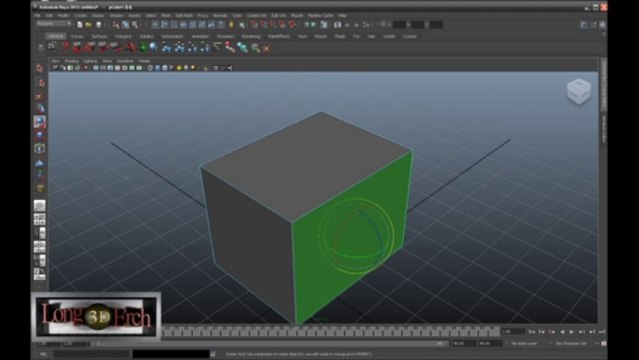
Task: Select the Lasso tool in toolbox
Action: [40, 83]
